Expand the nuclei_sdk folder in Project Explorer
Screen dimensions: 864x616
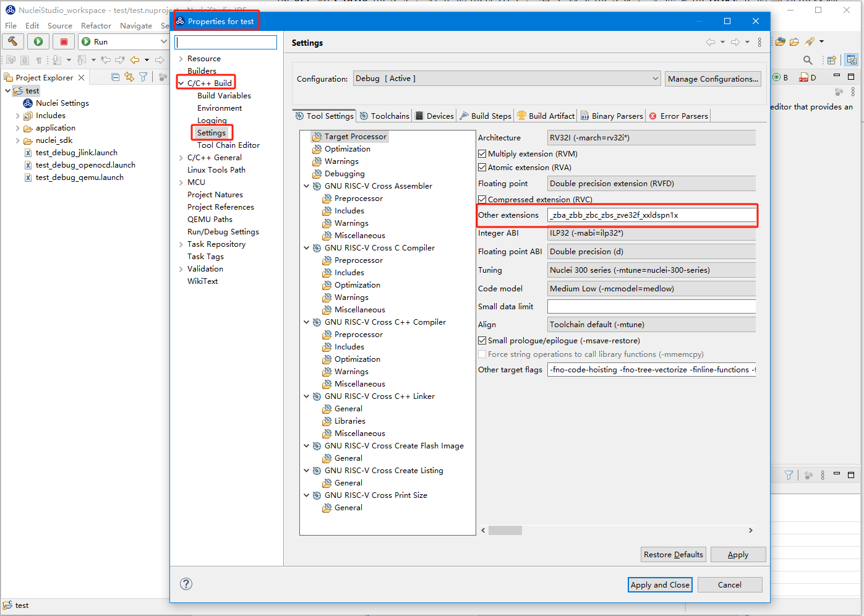[x=17, y=140]
